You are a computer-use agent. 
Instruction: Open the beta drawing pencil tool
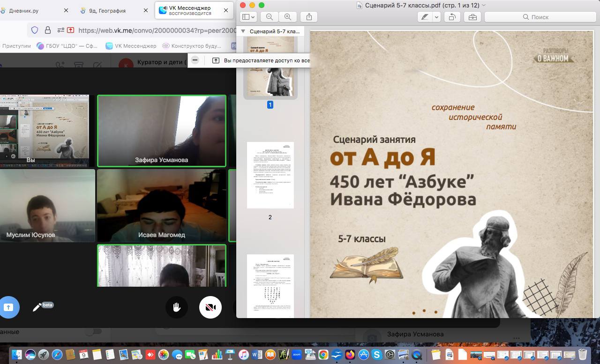(37, 307)
